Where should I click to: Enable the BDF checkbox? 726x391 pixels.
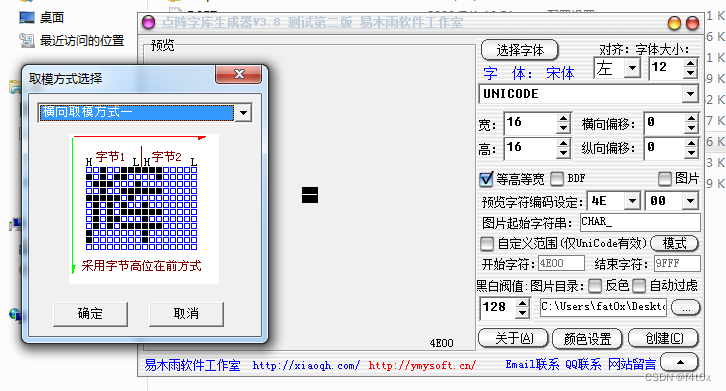tap(557, 179)
